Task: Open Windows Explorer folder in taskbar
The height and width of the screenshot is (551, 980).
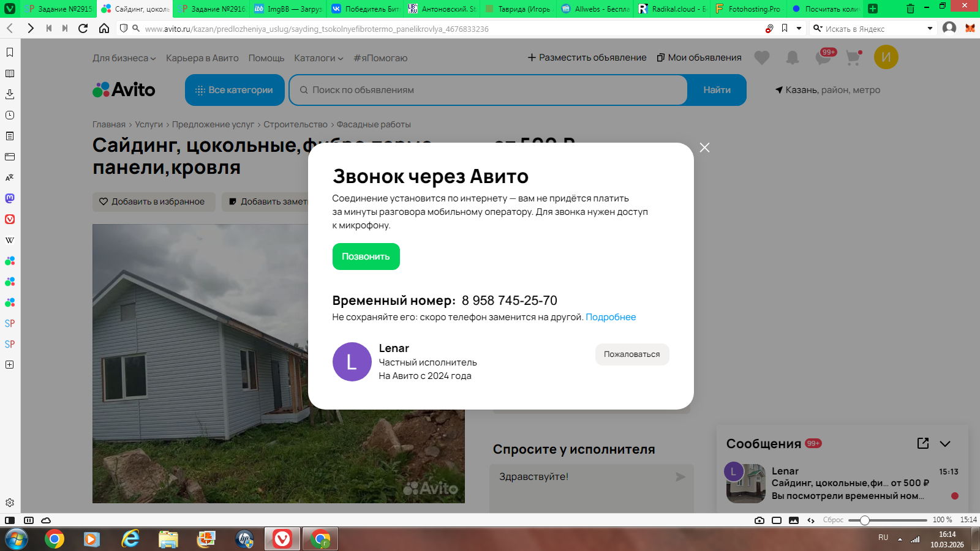Action: [168, 539]
